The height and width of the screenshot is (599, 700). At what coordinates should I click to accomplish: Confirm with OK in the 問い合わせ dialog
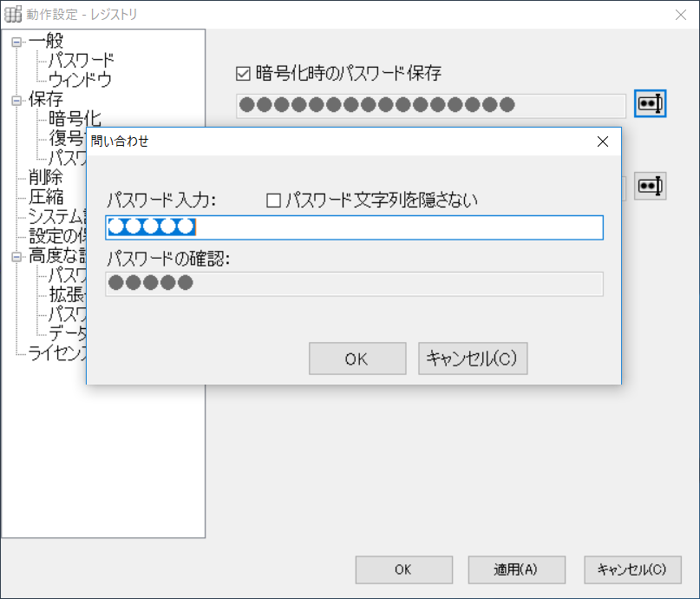357,358
